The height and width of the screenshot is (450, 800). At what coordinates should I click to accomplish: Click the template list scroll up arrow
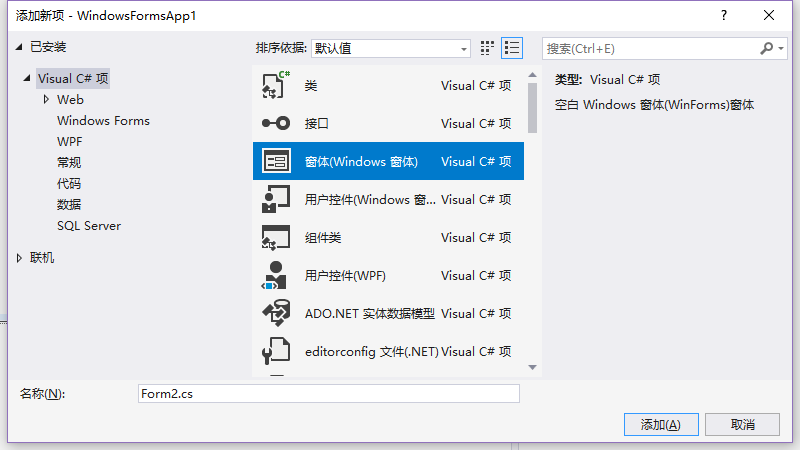point(532,75)
